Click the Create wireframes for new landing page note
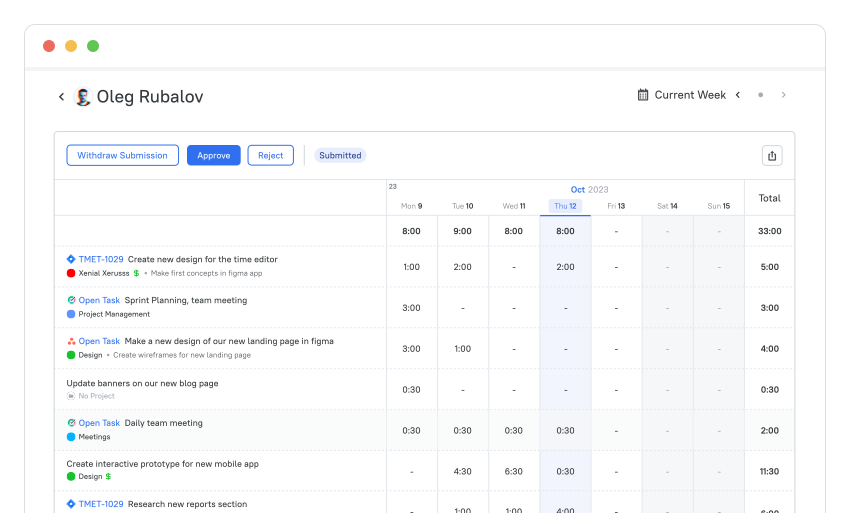The image size is (850, 513). click(x=182, y=355)
